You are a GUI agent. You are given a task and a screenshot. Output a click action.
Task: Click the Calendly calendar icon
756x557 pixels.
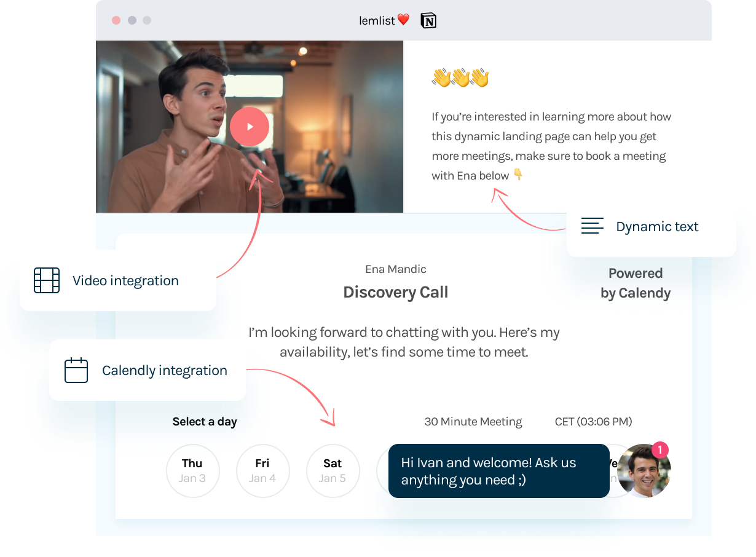click(x=76, y=370)
